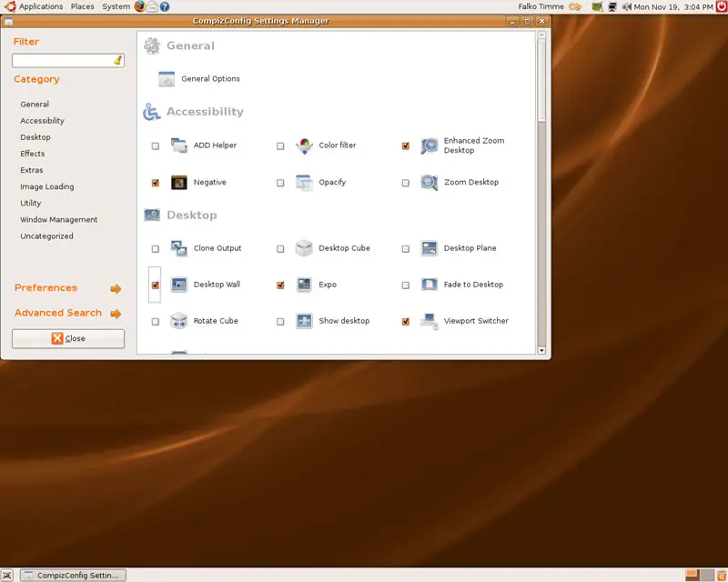This screenshot has width=728, height=582.
Task: Open the Desktop Wall plugin icon
Action: [178, 285]
